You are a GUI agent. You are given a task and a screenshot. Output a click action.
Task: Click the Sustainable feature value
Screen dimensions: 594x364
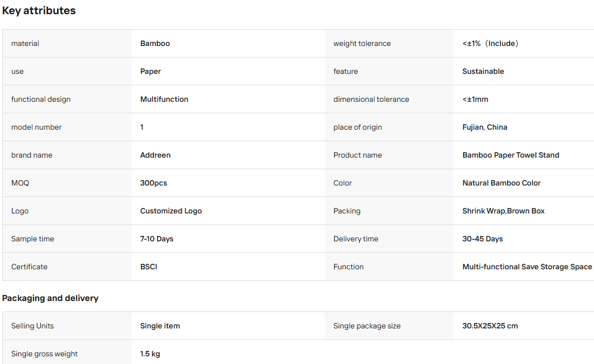(x=483, y=72)
